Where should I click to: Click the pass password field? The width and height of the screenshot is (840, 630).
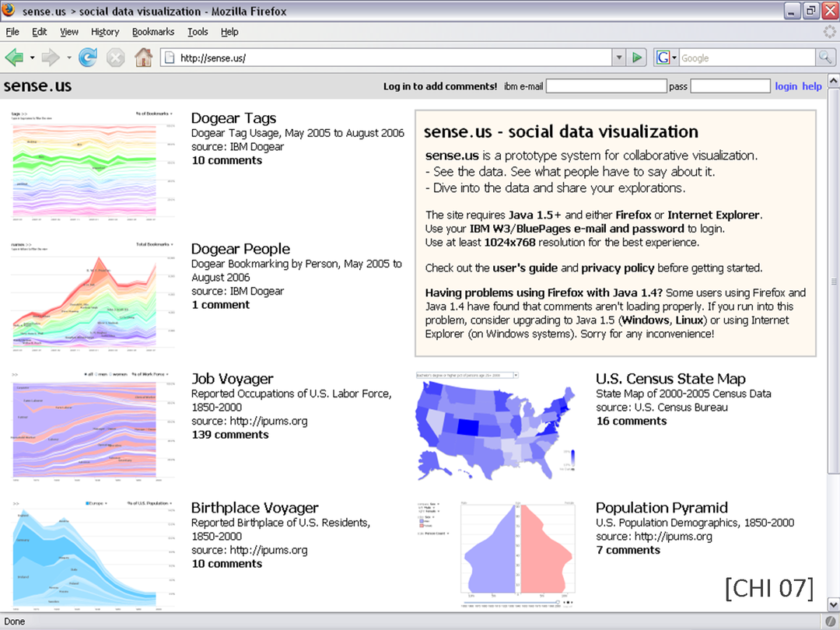(x=730, y=86)
